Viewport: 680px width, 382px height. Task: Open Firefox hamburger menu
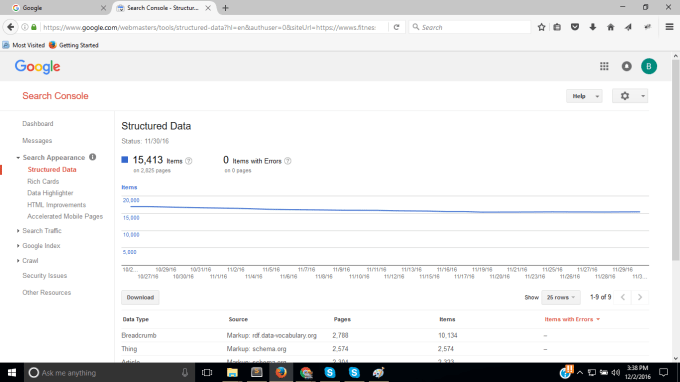coord(670,27)
